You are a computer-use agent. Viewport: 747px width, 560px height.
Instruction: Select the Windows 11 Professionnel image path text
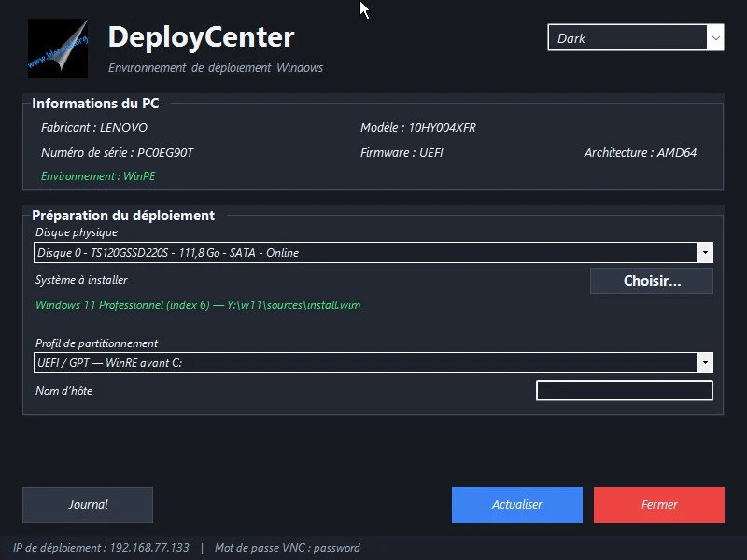pyautogui.click(x=198, y=305)
